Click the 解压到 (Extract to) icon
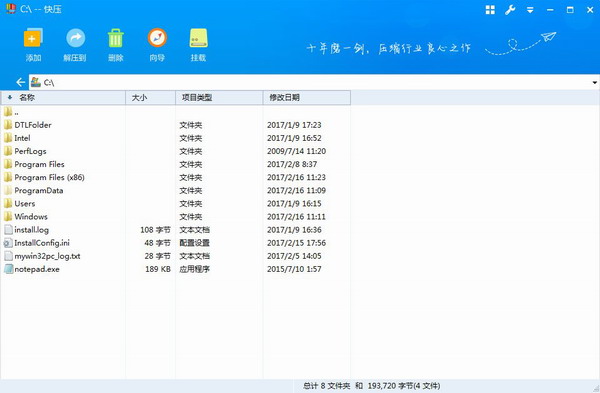The height and width of the screenshot is (393, 600). tap(75, 38)
